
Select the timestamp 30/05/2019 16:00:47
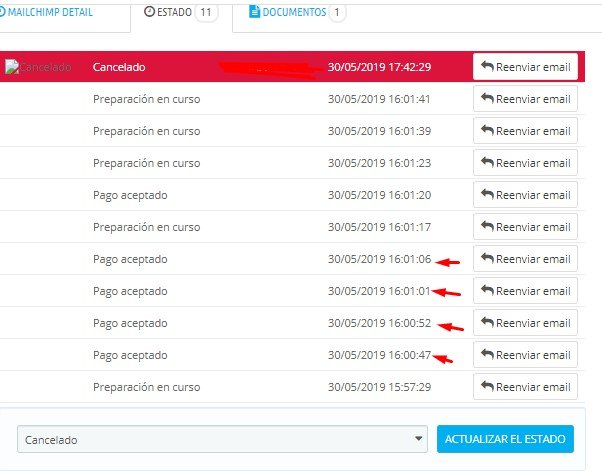[379, 355]
